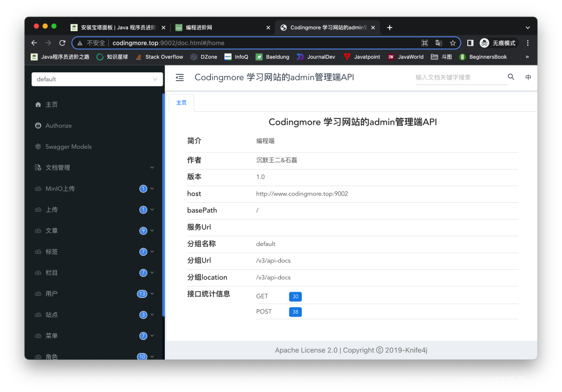Expand the MinIO上传 section
The image size is (562, 392).
click(x=152, y=189)
